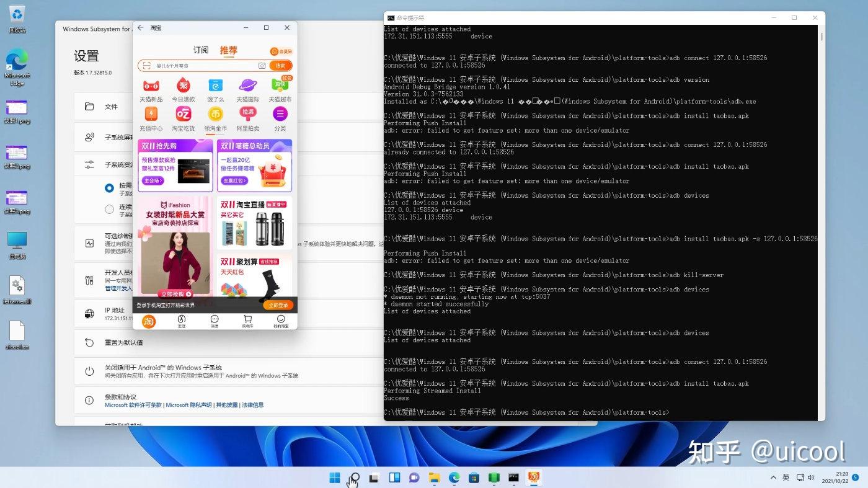Open Widgets on the taskbar
This screenshot has width=868, height=488.
click(394, 477)
